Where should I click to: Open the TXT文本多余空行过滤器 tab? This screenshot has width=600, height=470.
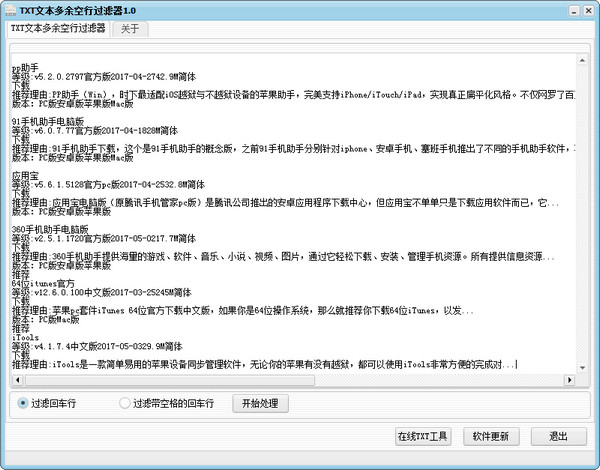(x=58, y=28)
